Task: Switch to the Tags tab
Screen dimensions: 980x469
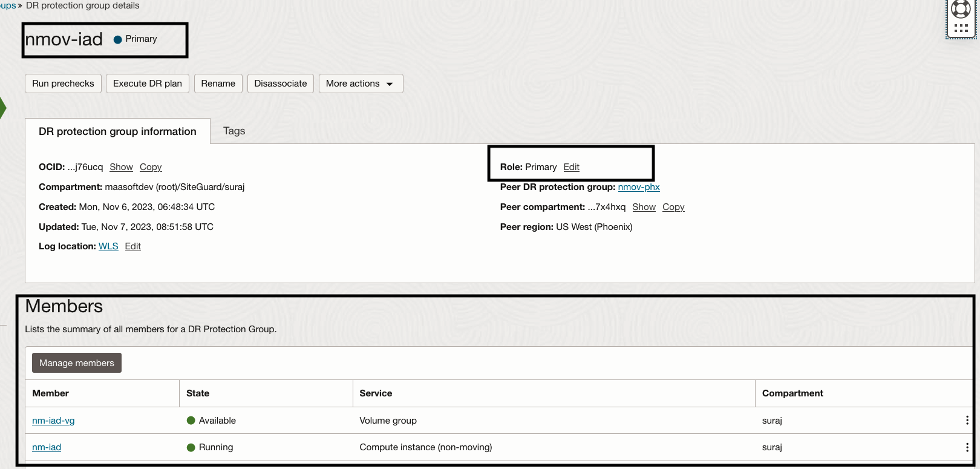Action: pyautogui.click(x=234, y=131)
